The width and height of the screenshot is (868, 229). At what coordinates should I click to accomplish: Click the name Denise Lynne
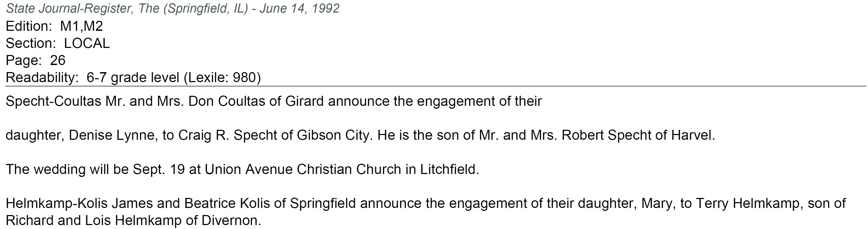(112, 135)
